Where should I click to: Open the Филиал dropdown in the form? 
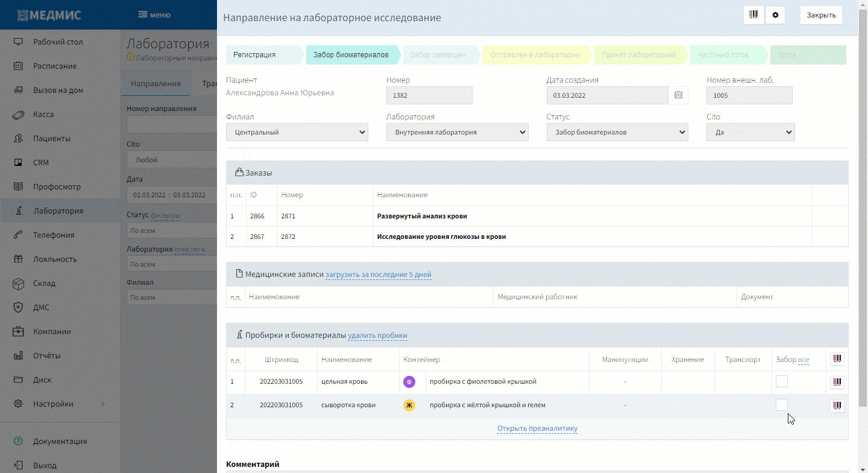click(x=297, y=132)
